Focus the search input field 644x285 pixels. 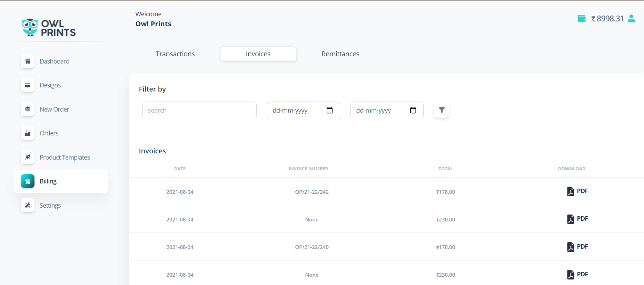point(199,110)
